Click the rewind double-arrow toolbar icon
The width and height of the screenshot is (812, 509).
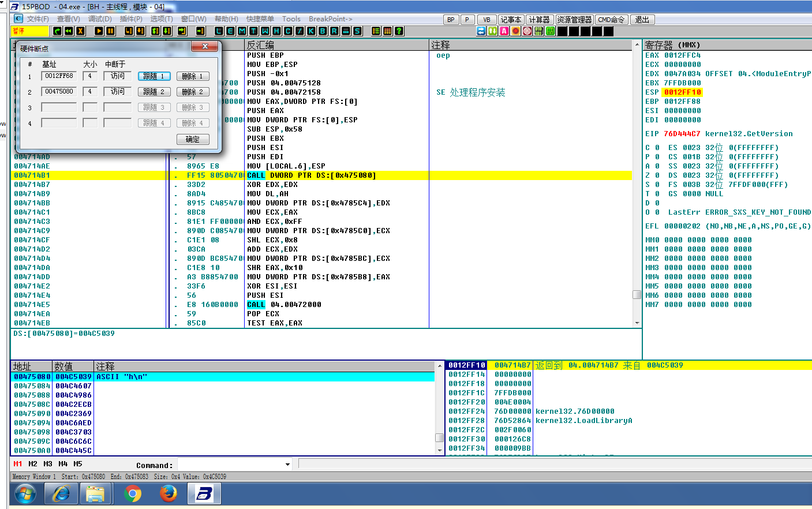coord(69,31)
